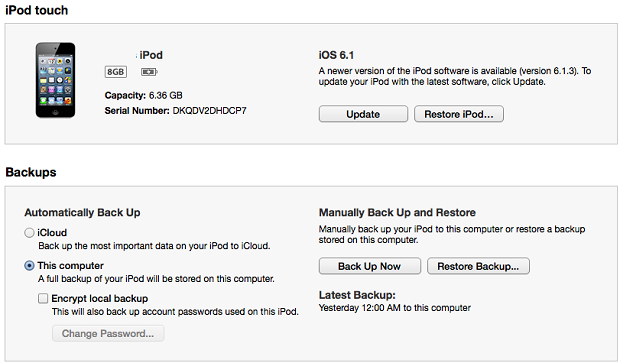Screen dimensions: 620x363
Task: Enable Encrypt local backup checkbox
Action: click(43, 298)
